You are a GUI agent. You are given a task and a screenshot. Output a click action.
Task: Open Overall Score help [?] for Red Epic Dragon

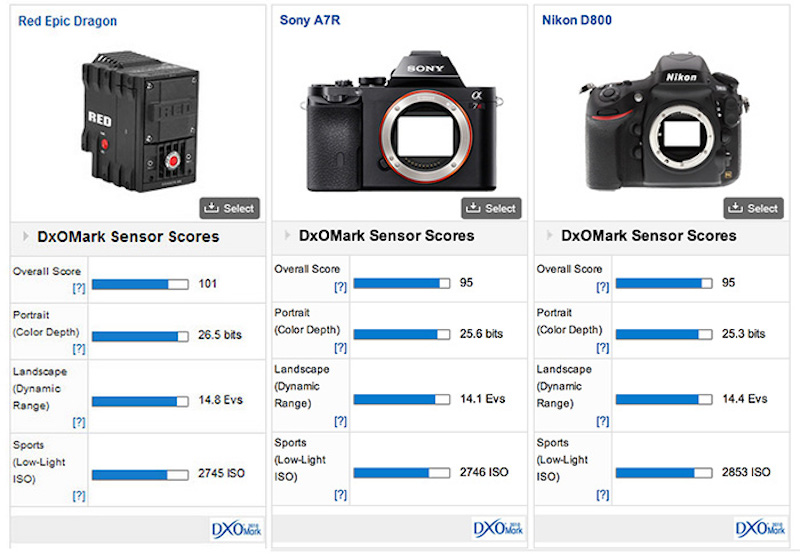(x=79, y=288)
